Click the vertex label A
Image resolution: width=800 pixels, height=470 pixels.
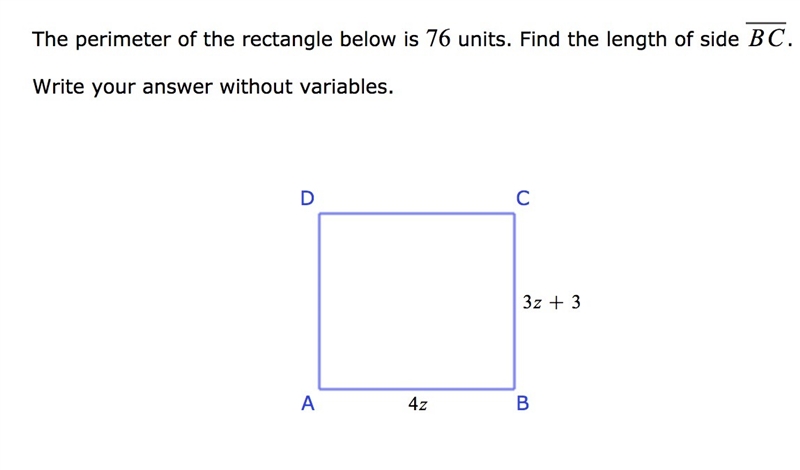pos(308,404)
